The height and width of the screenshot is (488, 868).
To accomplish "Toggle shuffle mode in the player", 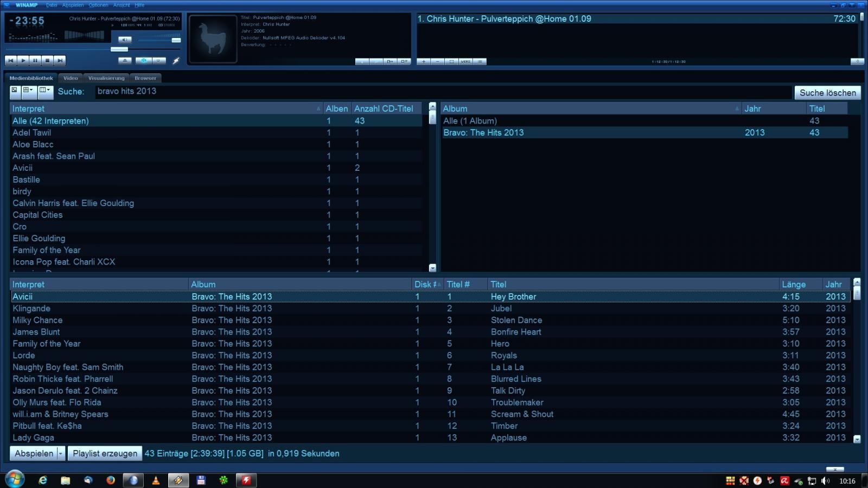I will click(143, 61).
